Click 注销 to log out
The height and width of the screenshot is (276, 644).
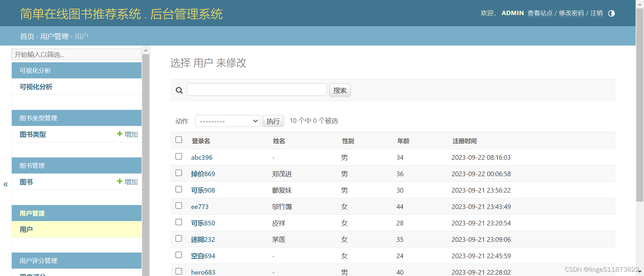coord(596,13)
